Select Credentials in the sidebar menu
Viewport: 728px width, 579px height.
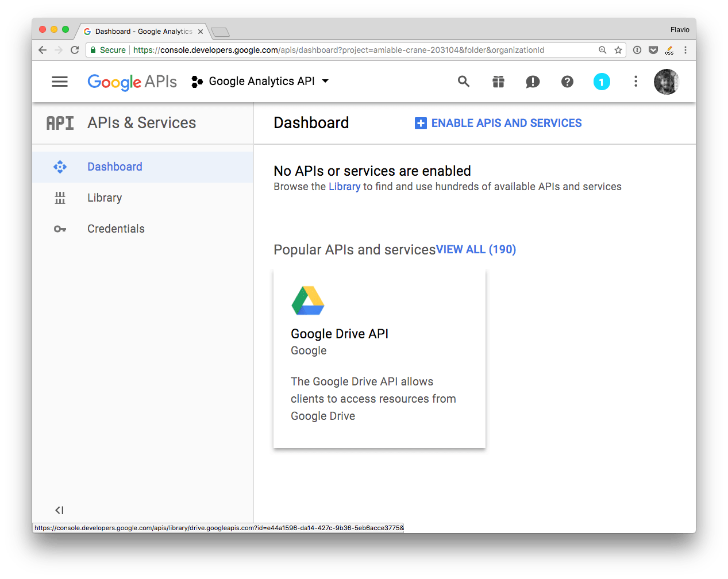pyautogui.click(x=115, y=228)
